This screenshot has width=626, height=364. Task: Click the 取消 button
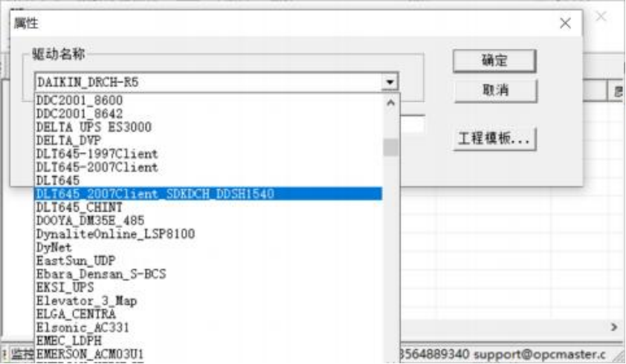tap(495, 91)
